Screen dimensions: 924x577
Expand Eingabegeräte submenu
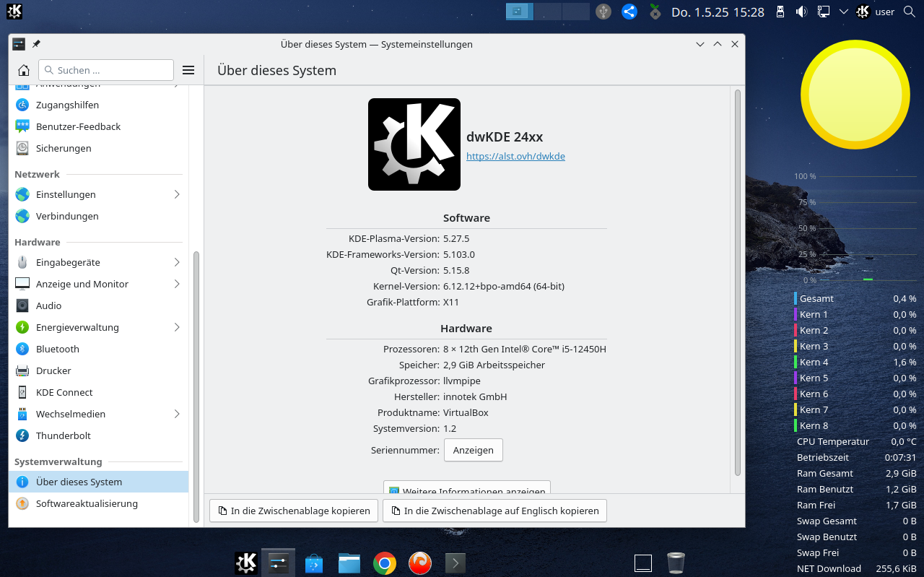point(177,262)
